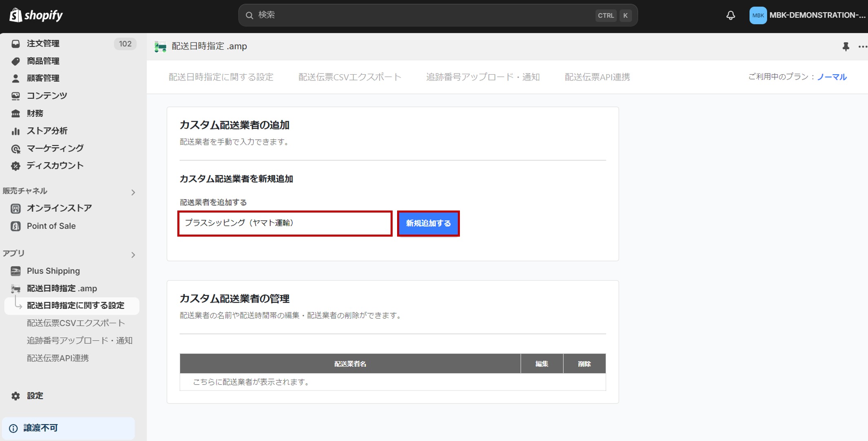Click the 新規追加する button
The height and width of the screenshot is (441, 868).
pyautogui.click(x=428, y=224)
